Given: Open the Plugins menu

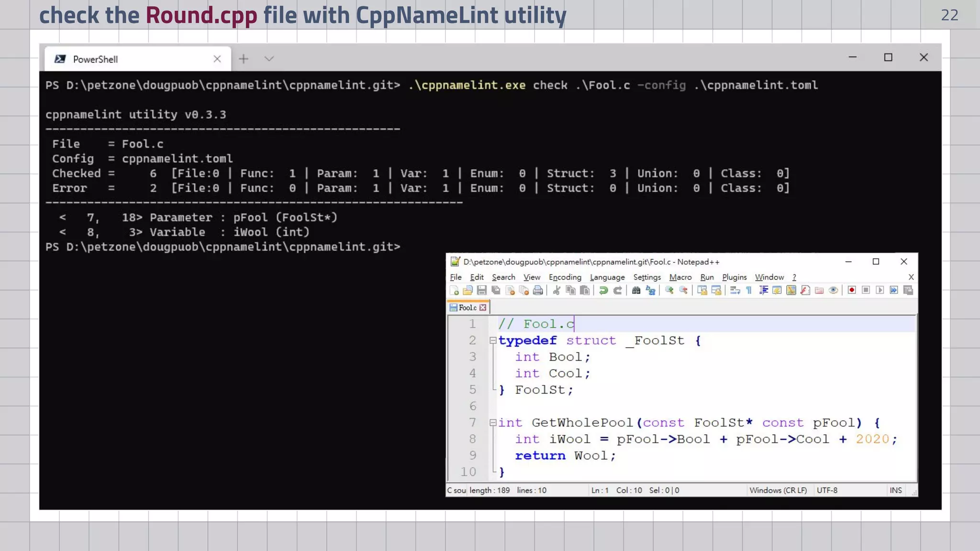Looking at the screenshot, I should coord(734,277).
